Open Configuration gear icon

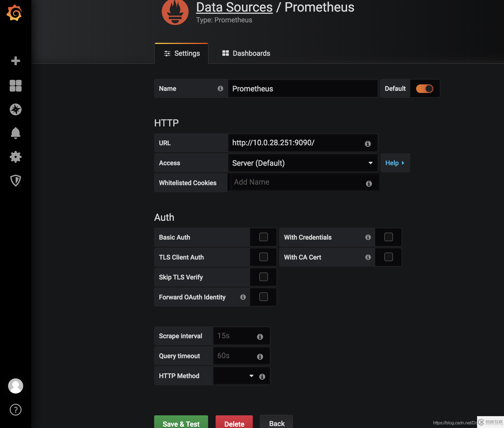[16, 157]
